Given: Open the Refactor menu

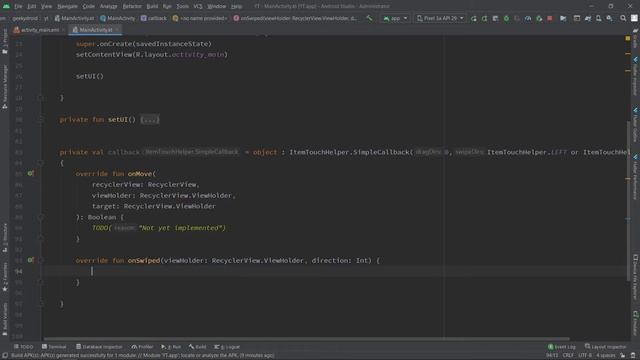Looking at the screenshot, I should click(132, 6).
